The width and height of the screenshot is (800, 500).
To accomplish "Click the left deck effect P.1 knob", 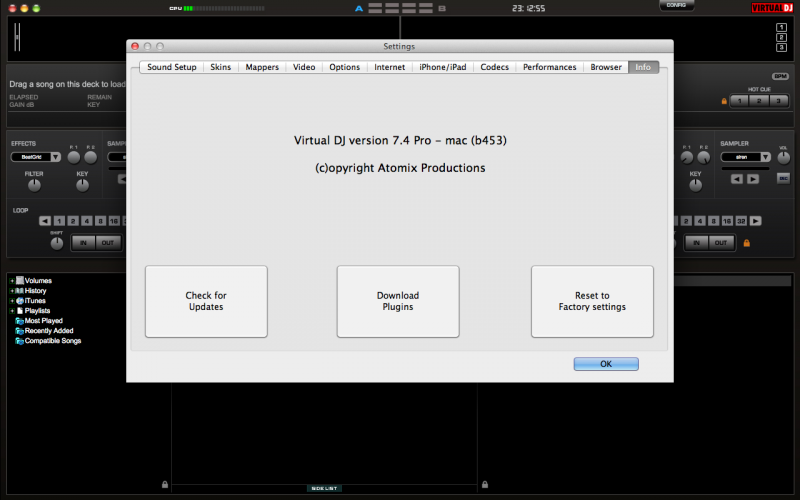I will tap(73, 158).
